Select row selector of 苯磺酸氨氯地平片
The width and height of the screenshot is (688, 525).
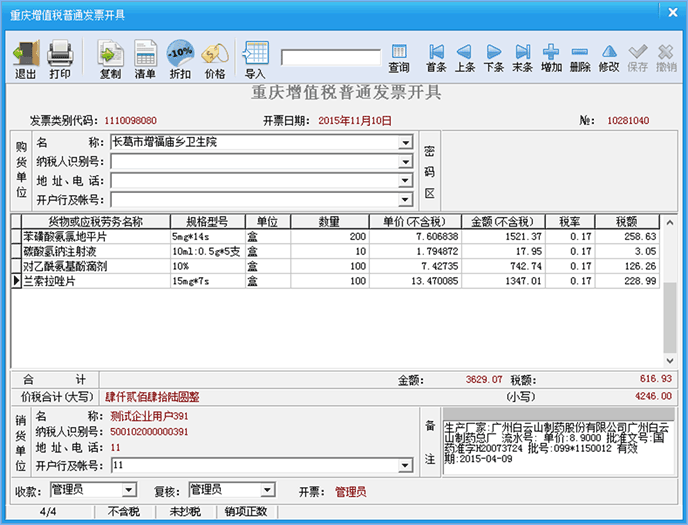pyautogui.click(x=16, y=237)
